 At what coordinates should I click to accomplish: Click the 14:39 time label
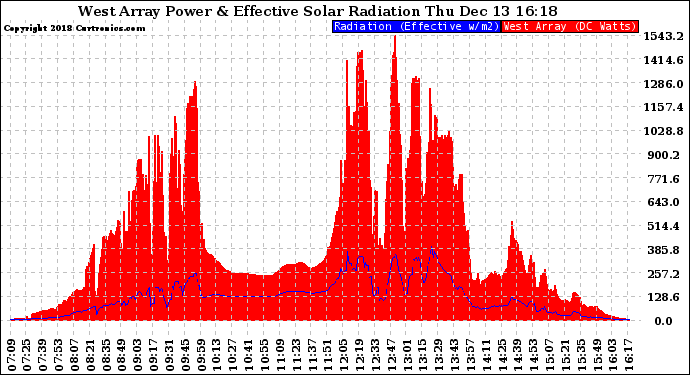pos(517,355)
